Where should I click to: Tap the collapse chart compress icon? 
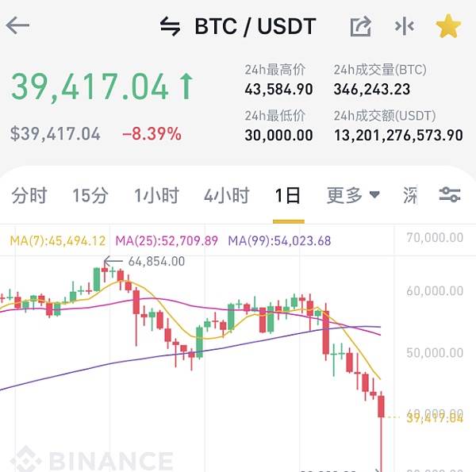coord(405,26)
